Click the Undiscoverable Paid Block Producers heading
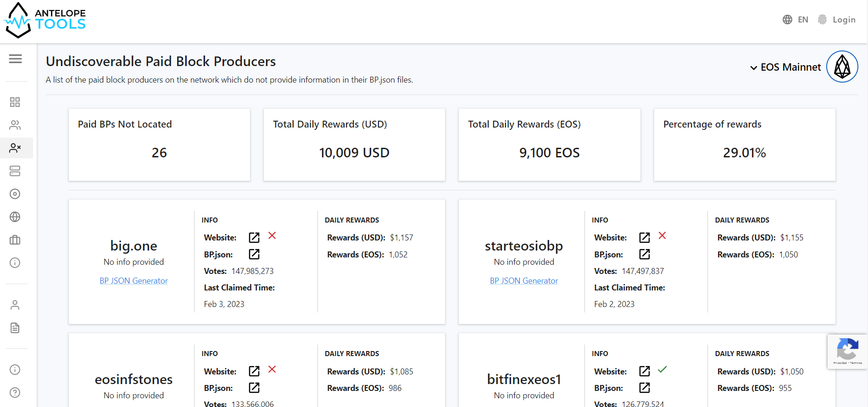The height and width of the screenshot is (407, 868). click(161, 61)
